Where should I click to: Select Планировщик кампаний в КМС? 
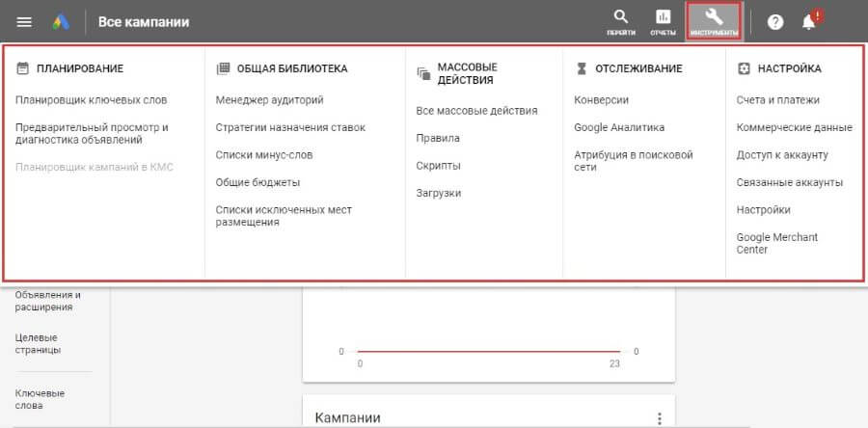pyautogui.click(x=95, y=167)
